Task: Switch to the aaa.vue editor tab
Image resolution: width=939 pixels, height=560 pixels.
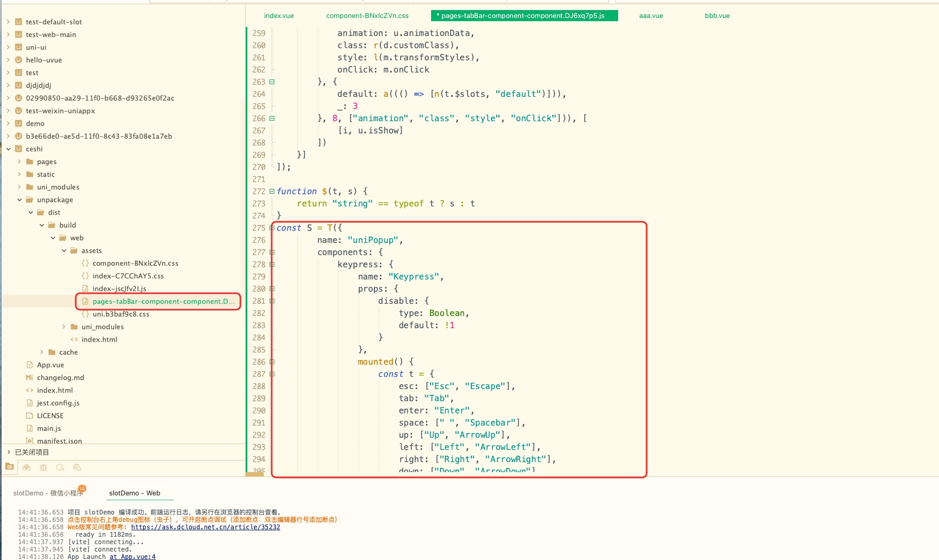Action: click(651, 16)
